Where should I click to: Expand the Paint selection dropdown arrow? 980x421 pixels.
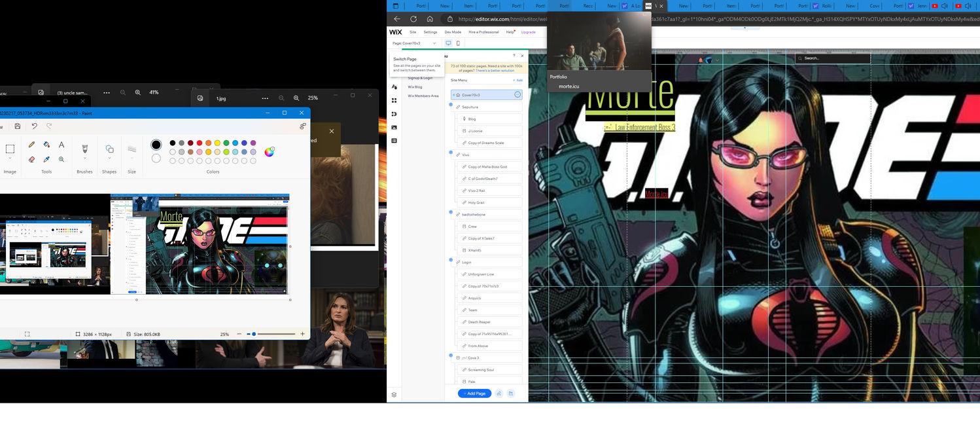(10, 158)
